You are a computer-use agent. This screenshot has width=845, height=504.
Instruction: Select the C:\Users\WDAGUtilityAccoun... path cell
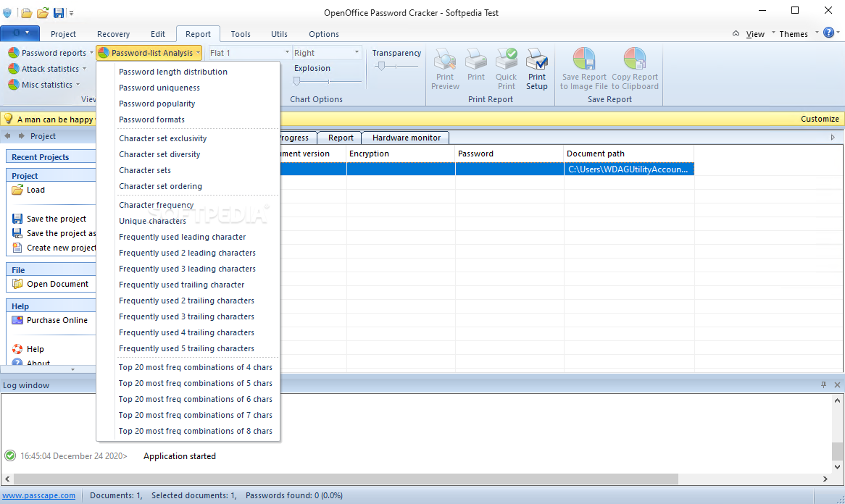628,169
